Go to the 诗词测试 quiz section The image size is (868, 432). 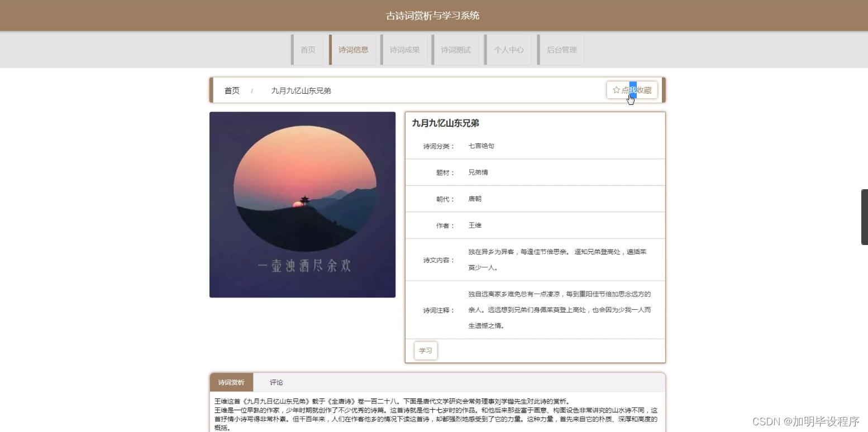[455, 49]
